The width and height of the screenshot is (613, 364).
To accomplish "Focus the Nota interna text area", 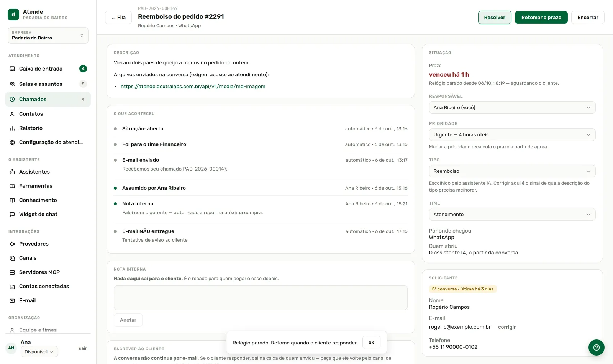I will tap(261, 298).
